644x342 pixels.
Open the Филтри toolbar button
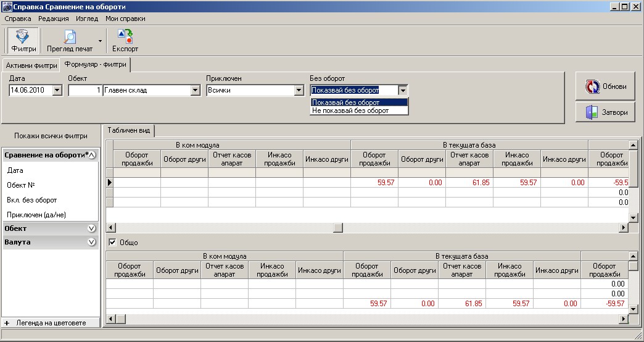pyautogui.click(x=23, y=41)
